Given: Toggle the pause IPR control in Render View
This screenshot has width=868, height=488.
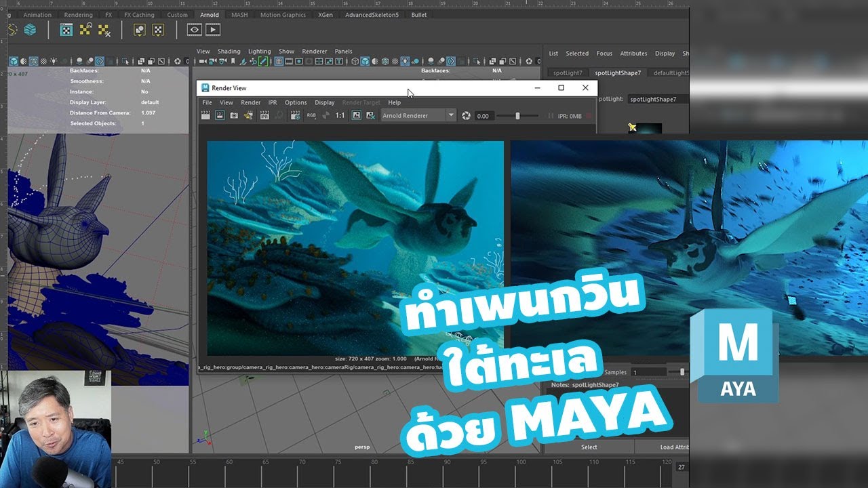Looking at the screenshot, I should 551,116.
